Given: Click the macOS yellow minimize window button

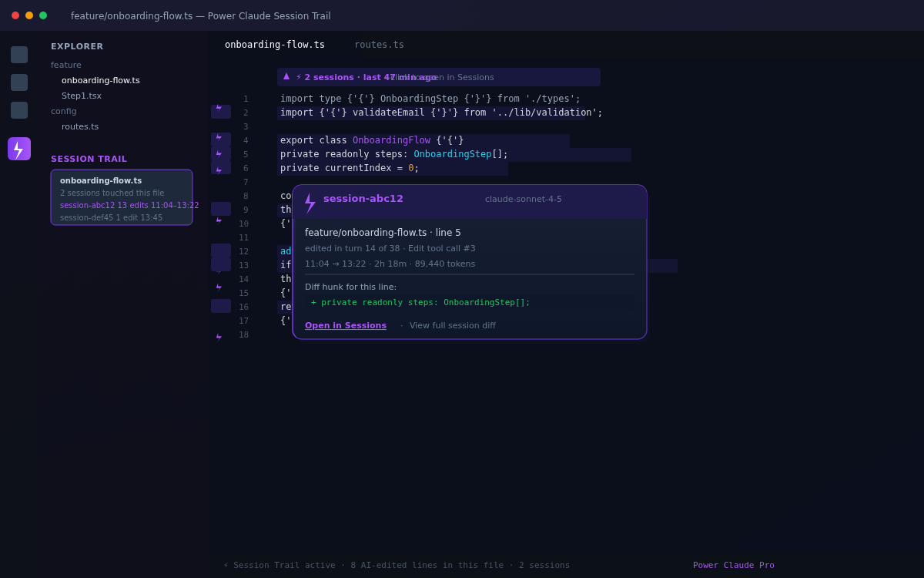Looking at the screenshot, I should point(29,15).
